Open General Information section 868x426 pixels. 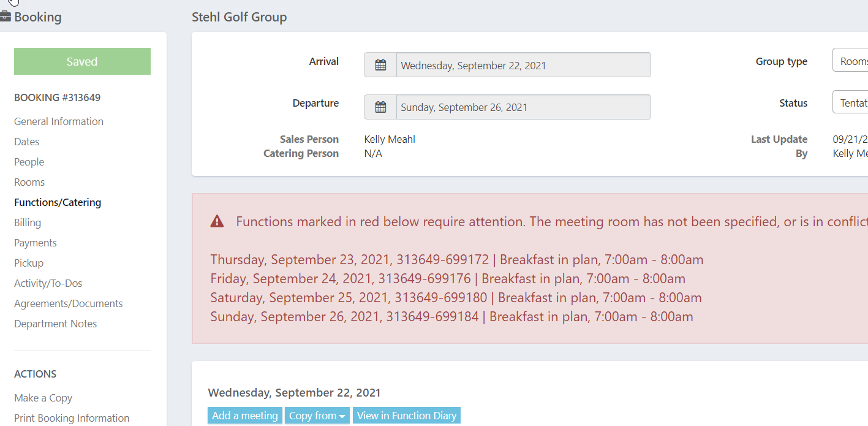coord(59,121)
